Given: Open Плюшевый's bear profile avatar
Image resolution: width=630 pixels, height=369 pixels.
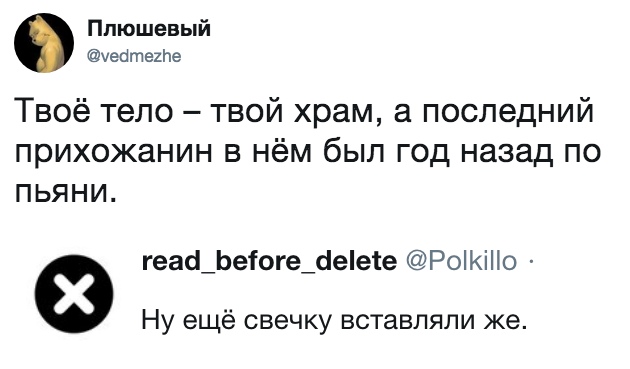Looking at the screenshot, I should click(x=44, y=43).
